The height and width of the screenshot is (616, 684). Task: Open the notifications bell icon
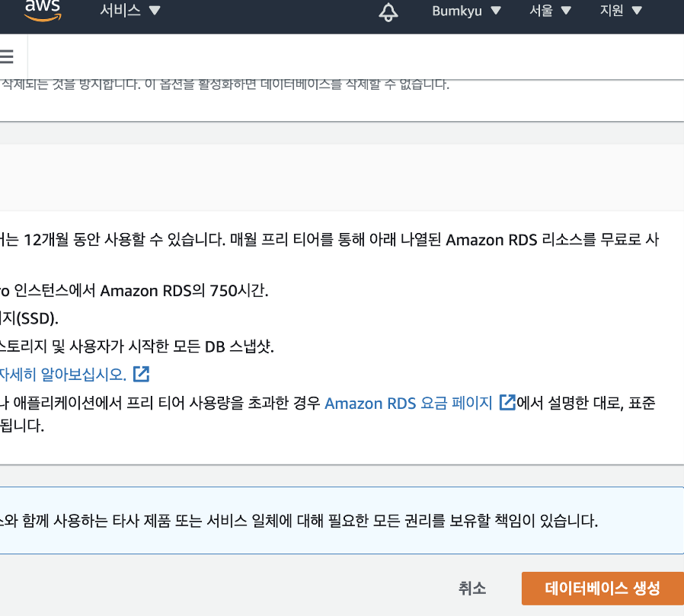pos(388,11)
